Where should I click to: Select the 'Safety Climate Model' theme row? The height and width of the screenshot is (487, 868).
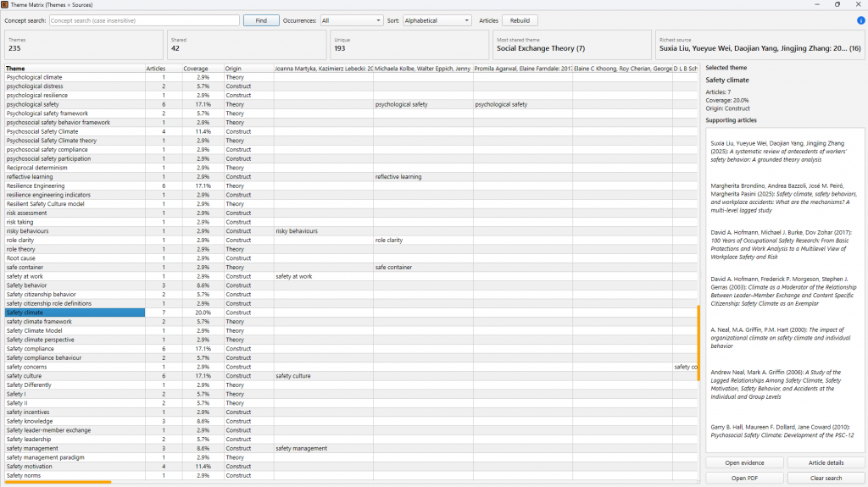pos(75,331)
